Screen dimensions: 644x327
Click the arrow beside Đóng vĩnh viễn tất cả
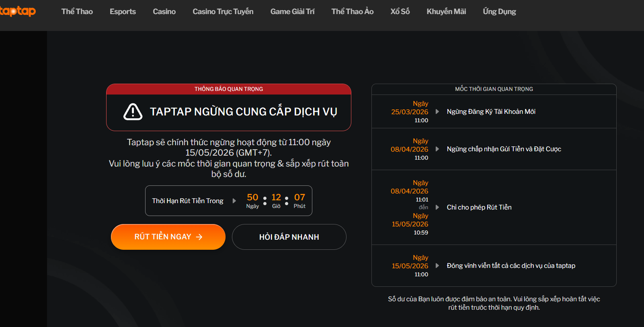(437, 265)
